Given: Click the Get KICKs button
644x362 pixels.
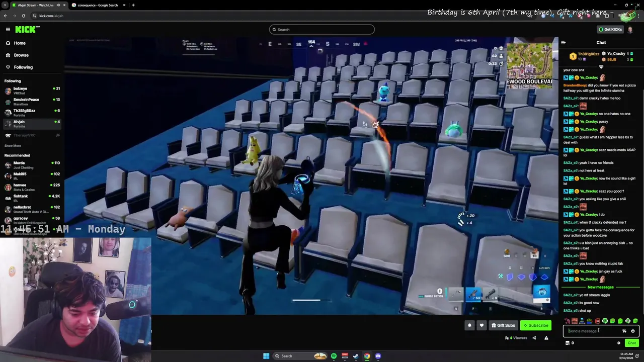Looking at the screenshot, I should click(x=610, y=30).
